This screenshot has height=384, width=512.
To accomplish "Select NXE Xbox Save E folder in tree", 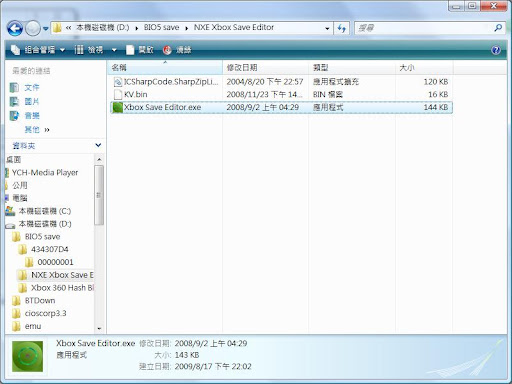I will 62,275.
